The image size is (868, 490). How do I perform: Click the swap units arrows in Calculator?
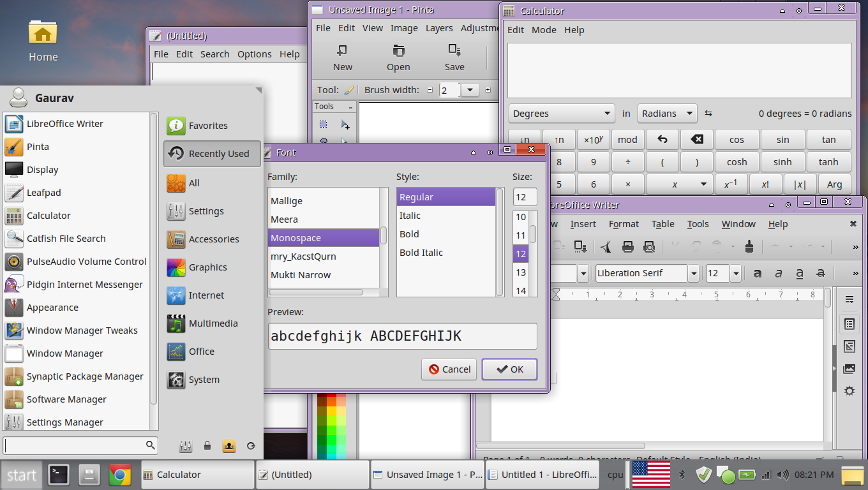[708, 114]
